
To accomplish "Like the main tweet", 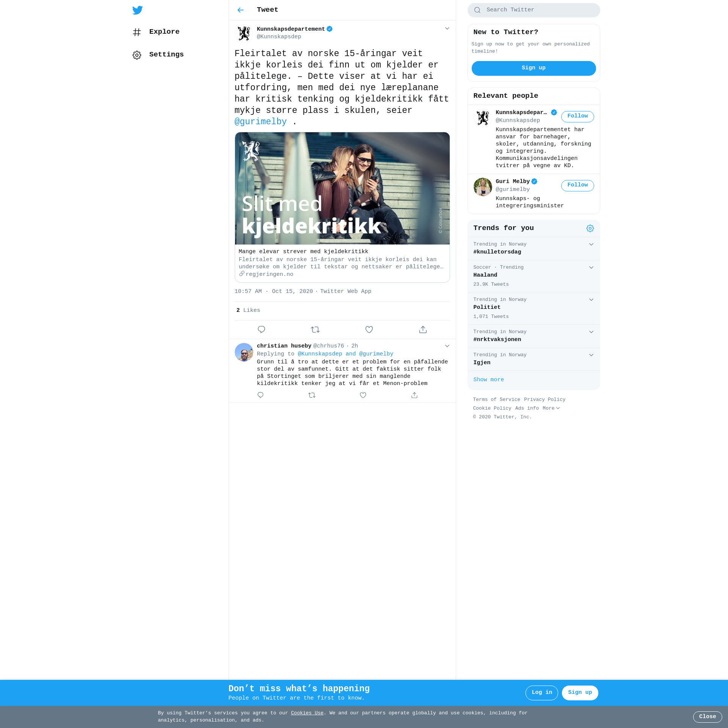I will pos(369,330).
